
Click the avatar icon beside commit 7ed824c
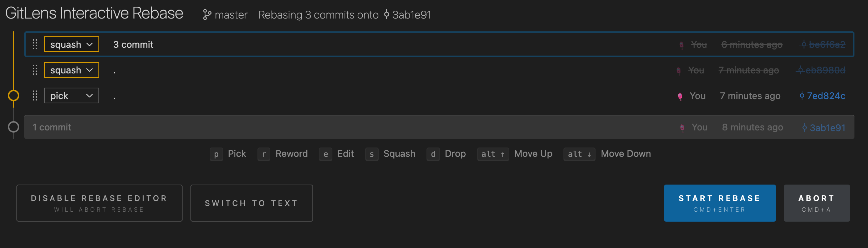coord(680,96)
